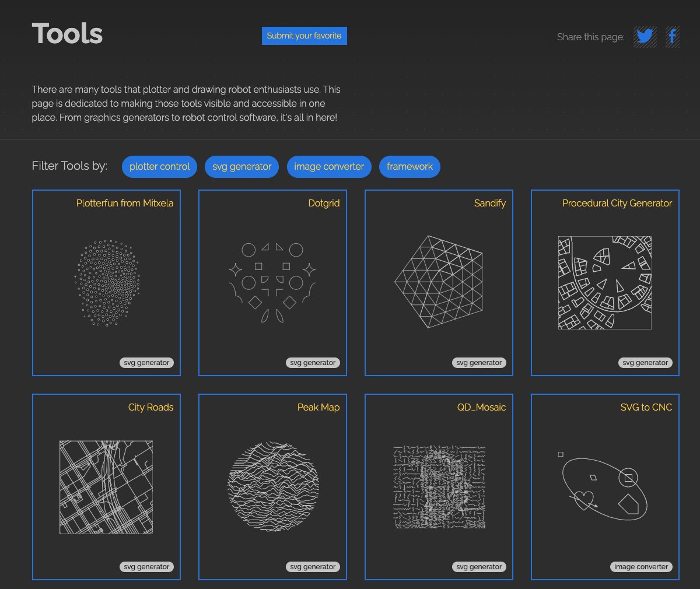Click Dotgrid shapes preview image
Image resolution: width=700 pixels, height=589 pixels.
click(x=272, y=282)
